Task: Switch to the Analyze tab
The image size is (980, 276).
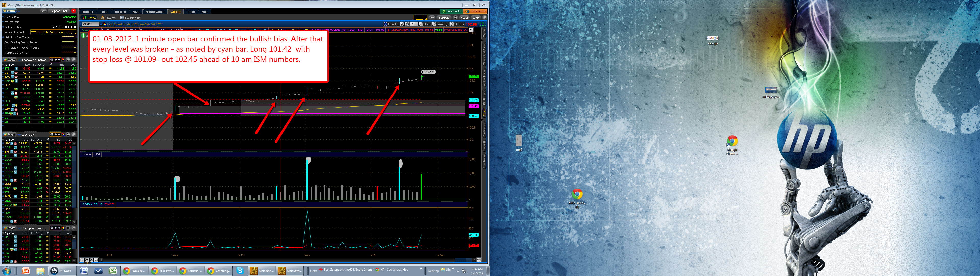Action: tap(120, 12)
